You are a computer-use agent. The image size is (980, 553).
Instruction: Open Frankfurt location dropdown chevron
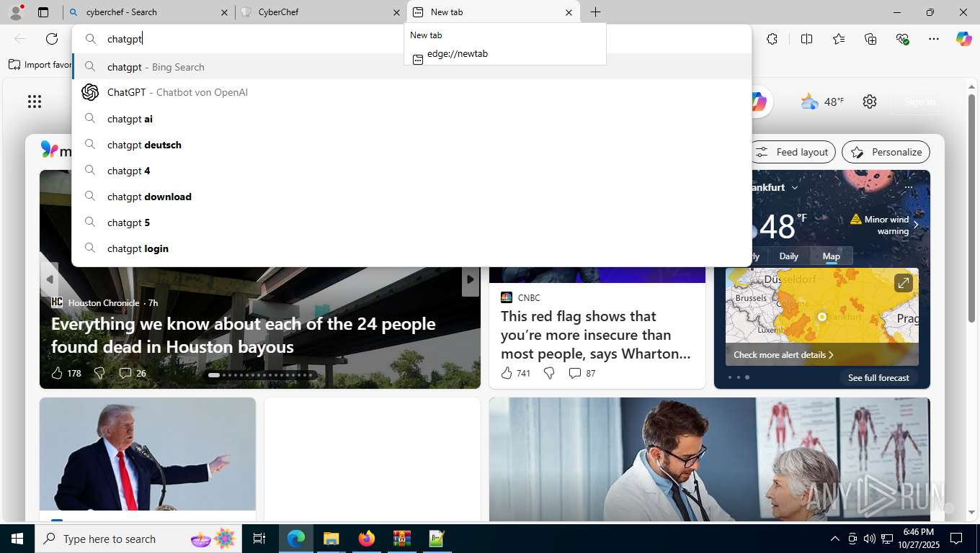(x=795, y=187)
